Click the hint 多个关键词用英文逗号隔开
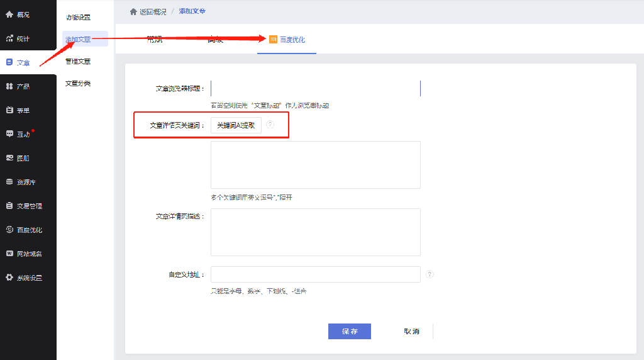 click(x=252, y=197)
